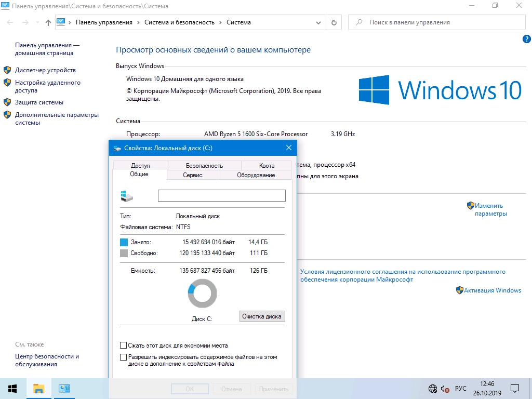This screenshot has height=399, width=532.
Task: Open recent locations dropdown arrow
Action: click(x=37, y=22)
